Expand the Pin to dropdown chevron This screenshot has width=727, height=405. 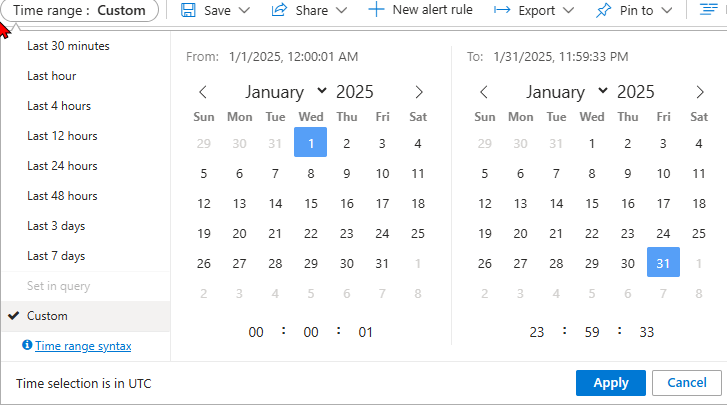pos(667,10)
